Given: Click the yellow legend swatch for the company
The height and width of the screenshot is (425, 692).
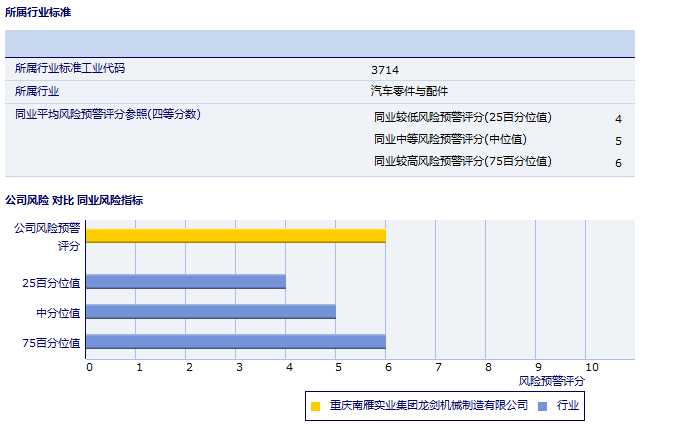Looking at the screenshot, I should [316, 406].
